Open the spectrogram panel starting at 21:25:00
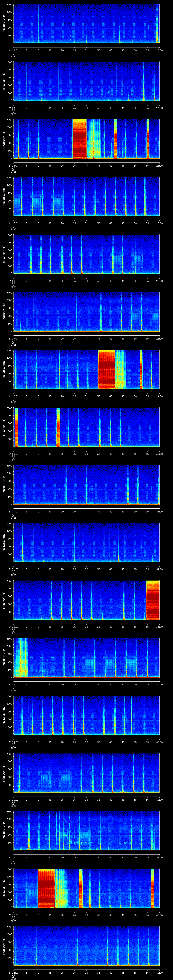This screenshot has width=173, height=980. click(86, 197)
